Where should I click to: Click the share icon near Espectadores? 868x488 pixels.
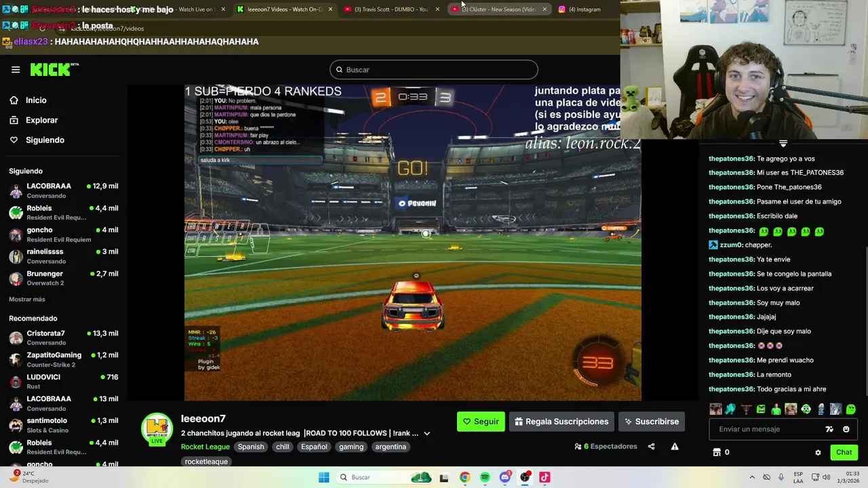point(651,447)
